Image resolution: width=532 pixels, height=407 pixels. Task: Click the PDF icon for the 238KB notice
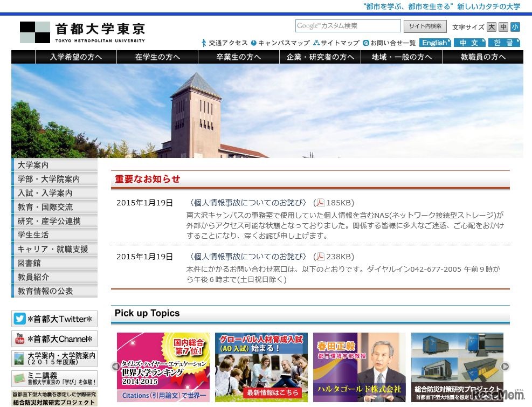click(x=320, y=257)
